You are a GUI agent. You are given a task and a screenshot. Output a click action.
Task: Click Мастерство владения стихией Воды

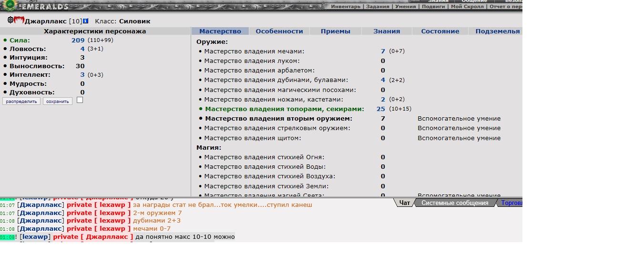tap(265, 166)
